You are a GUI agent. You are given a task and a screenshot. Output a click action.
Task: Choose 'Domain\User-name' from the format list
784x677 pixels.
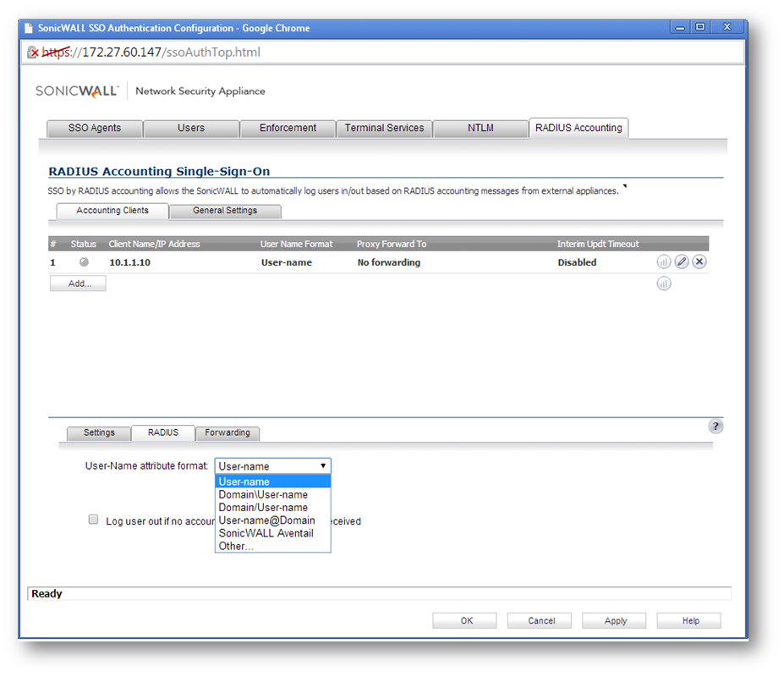(263, 495)
